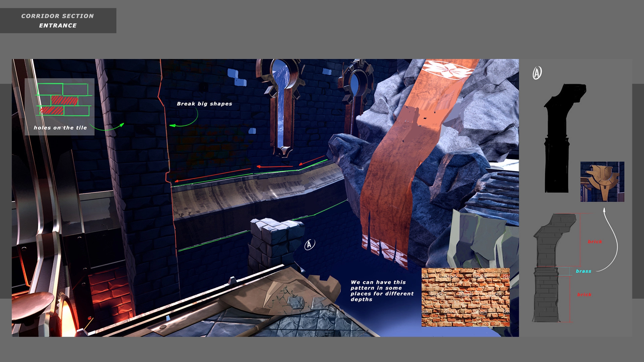This screenshot has width=644, height=362.
Task: Click the upper red 'brick' label
Action: (595, 242)
